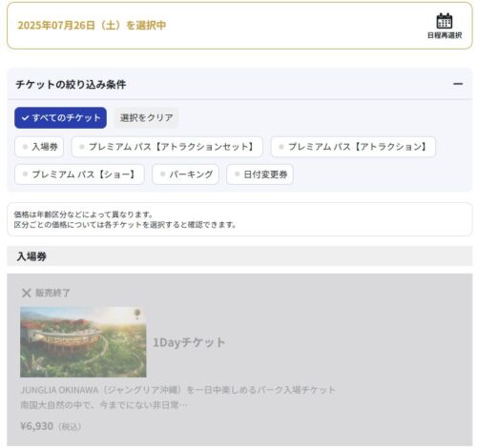Select the 日付変更券 filter chip
The height and width of the screenshot is (448, 477).
[x=259, y=174]
